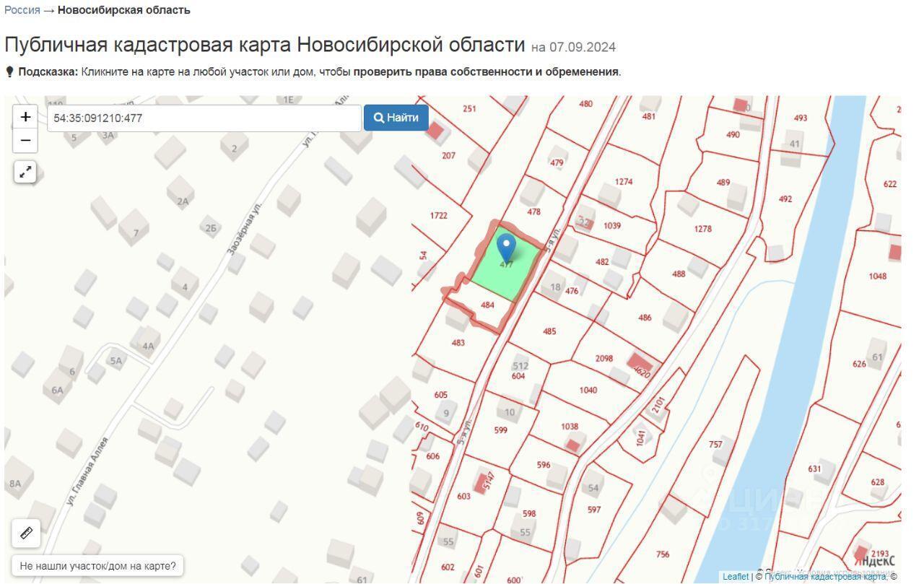Select parcel 493 on the map

click(x=800, y=118)
